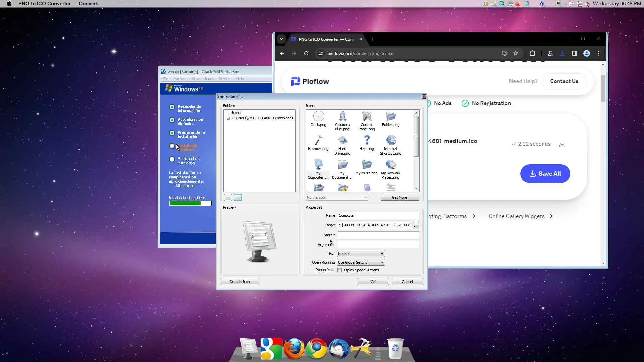Choose the Hard Drive.png icon
This screenshot has height=362, width=644.
(x=342, y=145)
